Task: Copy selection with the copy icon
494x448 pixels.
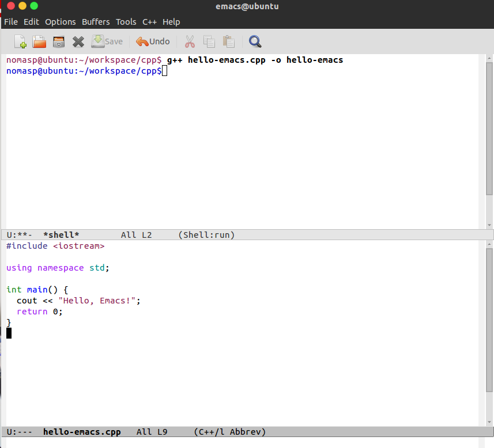Action: (209, 41)
